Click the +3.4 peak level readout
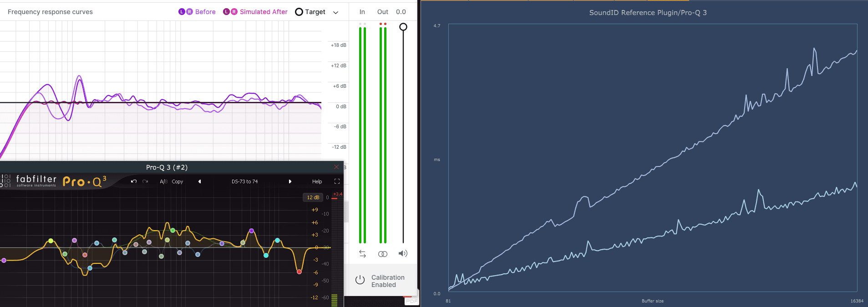The width and height of the screenshot is (868, 307). click(338, 194)
